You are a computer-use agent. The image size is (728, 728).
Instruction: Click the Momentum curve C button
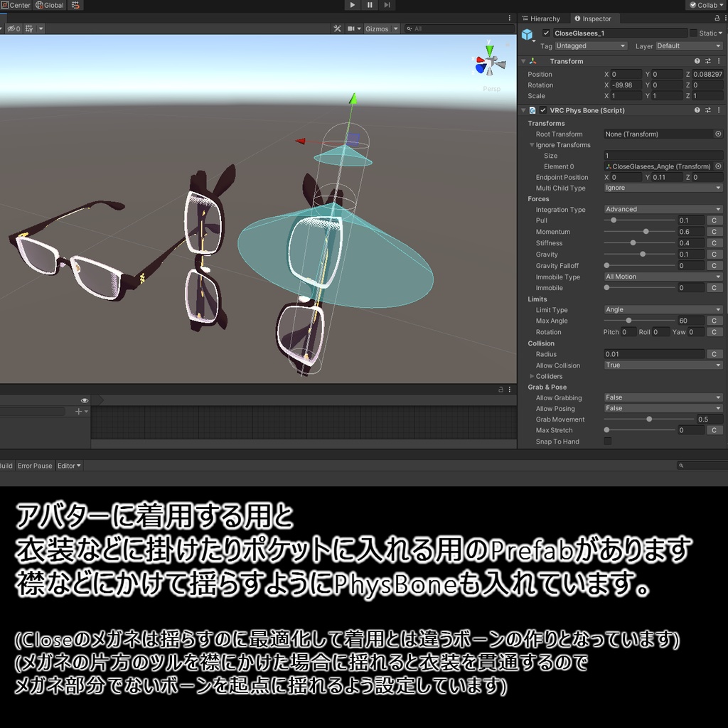714,231
